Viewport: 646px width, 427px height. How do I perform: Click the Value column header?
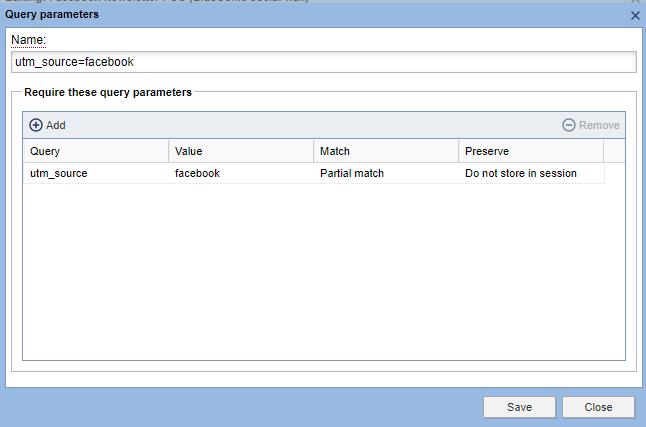pos(240,151)
